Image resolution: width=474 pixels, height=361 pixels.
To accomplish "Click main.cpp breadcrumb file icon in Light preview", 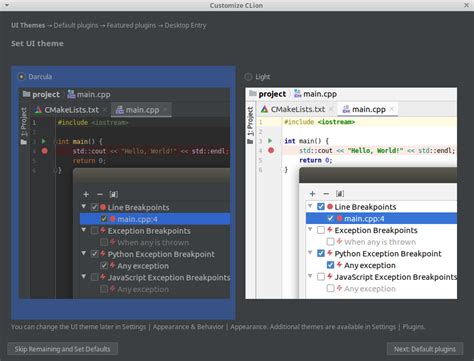I will coord(297,94).
